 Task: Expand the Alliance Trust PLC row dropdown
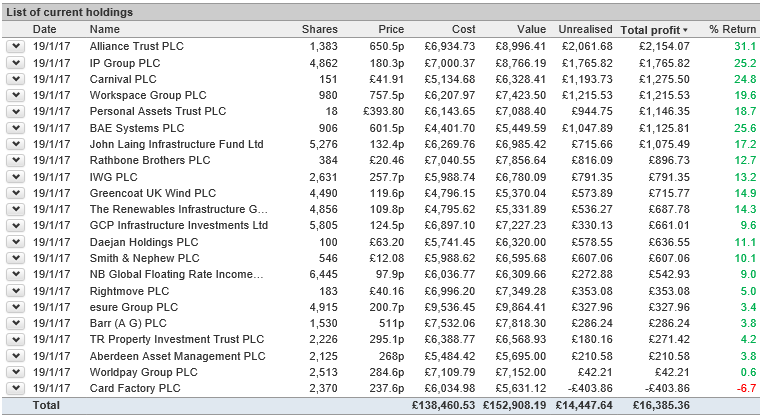(16, 46)
